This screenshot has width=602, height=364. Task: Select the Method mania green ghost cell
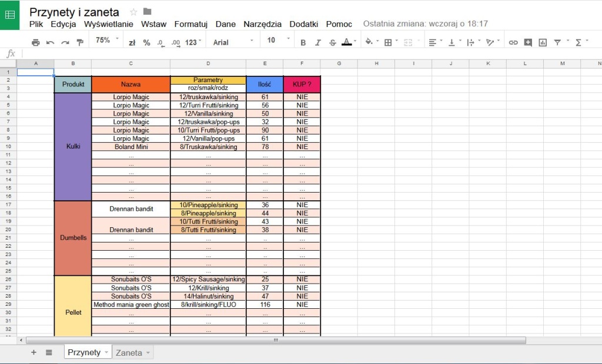131,305
